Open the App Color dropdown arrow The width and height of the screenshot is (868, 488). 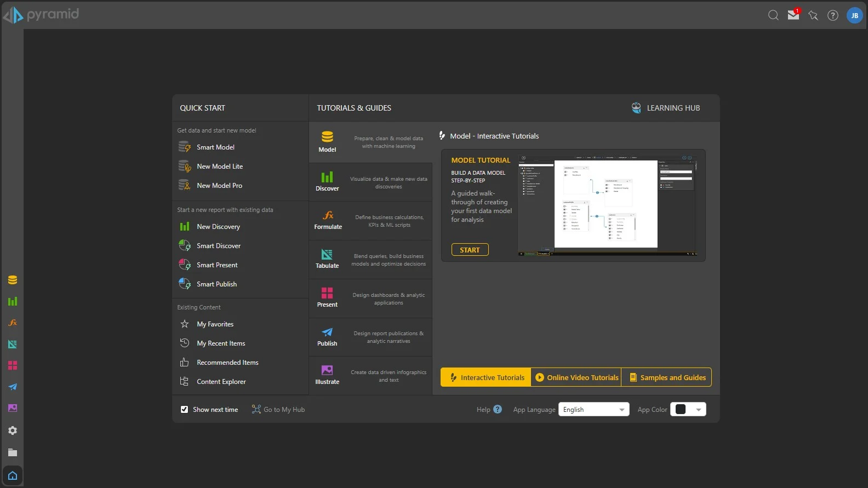coord(699,409)
